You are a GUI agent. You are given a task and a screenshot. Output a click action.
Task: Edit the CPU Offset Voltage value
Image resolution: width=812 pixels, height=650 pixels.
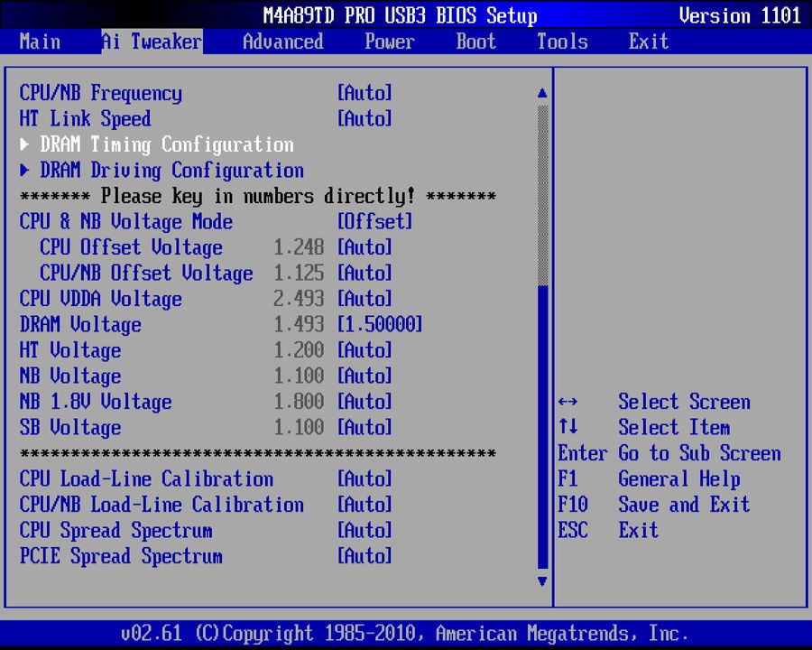(364, 247)
